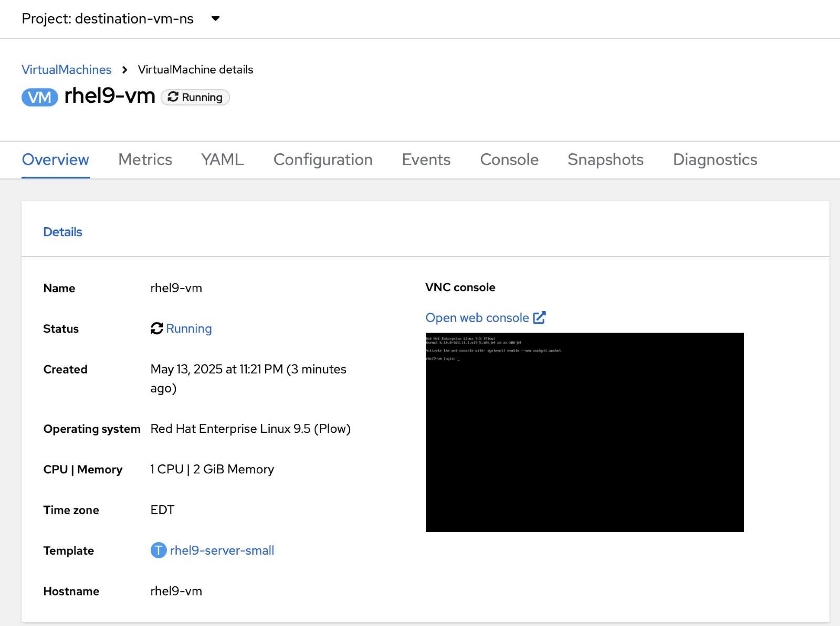View the Events tab
This screenshot has height=626, width=840.
click(x=426, y=160)
